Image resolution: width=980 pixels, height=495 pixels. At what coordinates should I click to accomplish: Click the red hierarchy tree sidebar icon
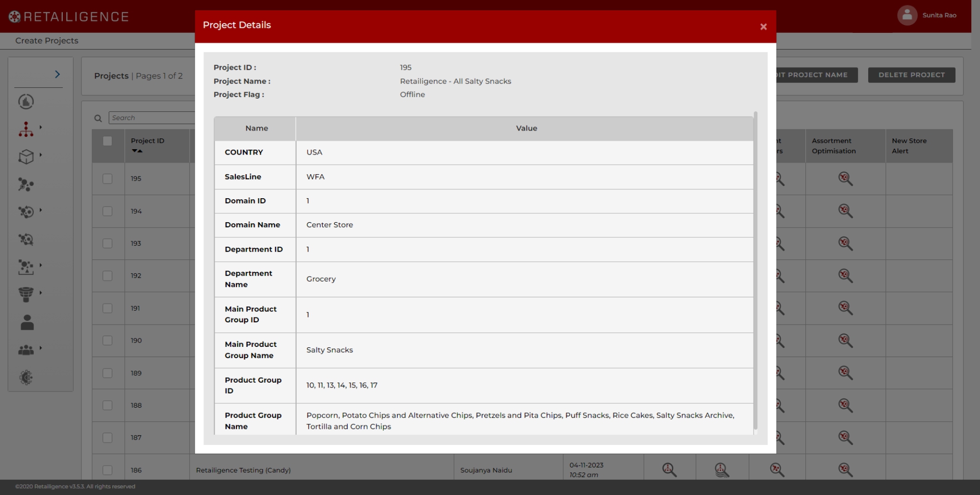pos(26,130)
